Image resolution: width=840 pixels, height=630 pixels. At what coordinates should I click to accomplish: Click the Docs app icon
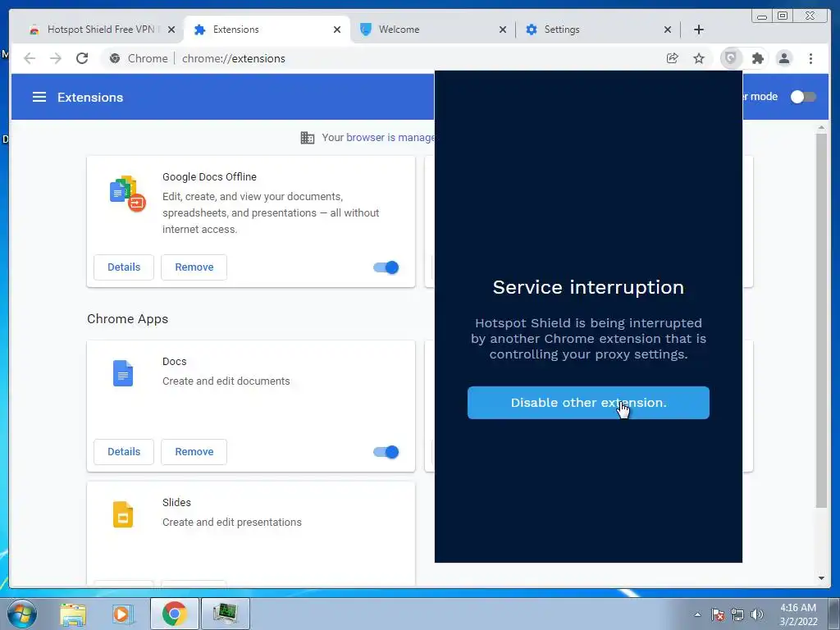[x=123, y=373]
